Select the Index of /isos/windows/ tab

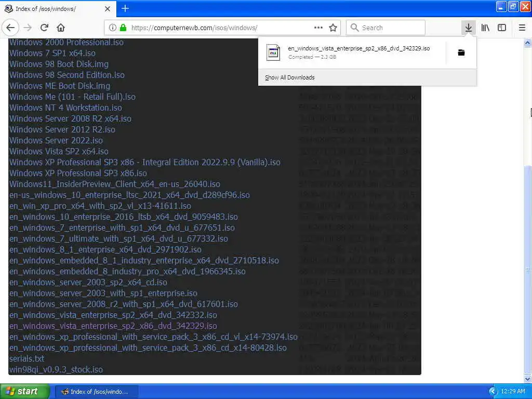tap(58, 9)
